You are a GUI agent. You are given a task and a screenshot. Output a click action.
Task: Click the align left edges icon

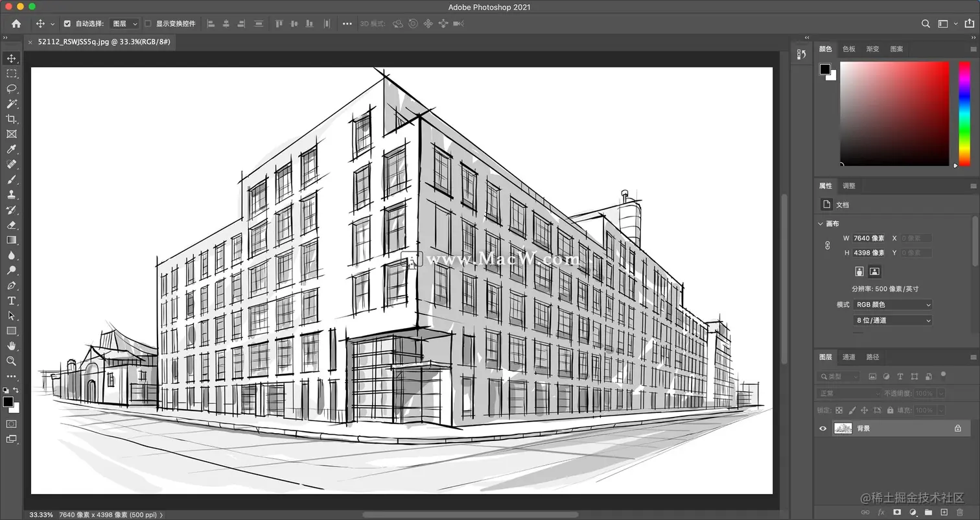tap(211, 23)
